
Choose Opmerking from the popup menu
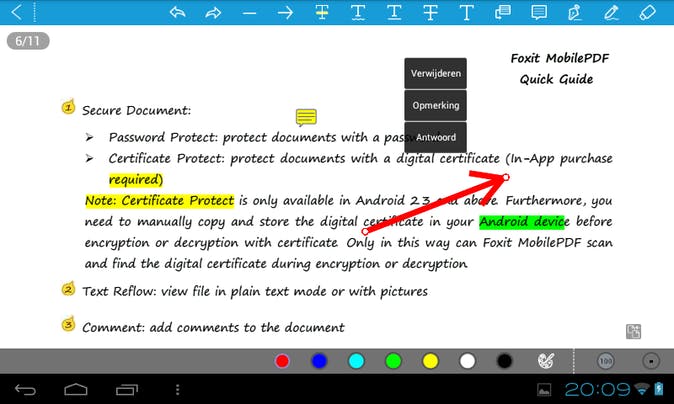tap(435, 105)
